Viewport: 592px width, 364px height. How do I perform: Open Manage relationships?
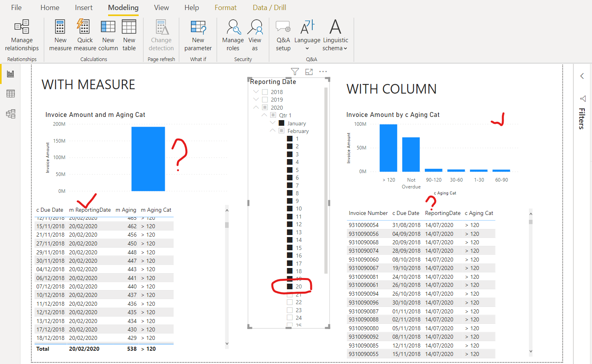pos(22,35)
